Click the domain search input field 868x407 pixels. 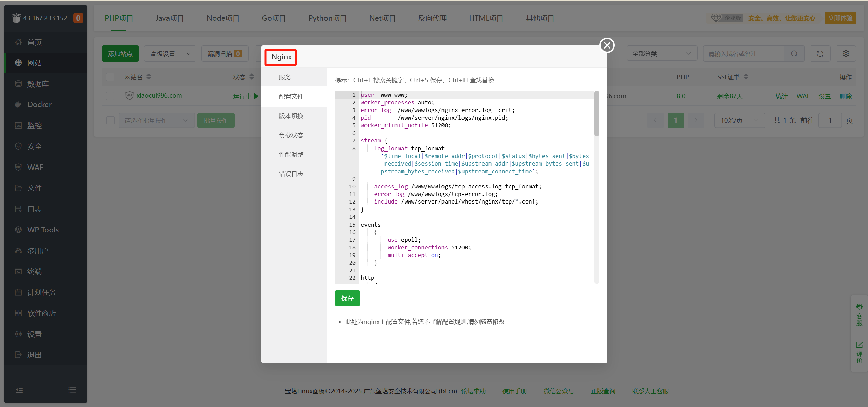pos(743,53)
